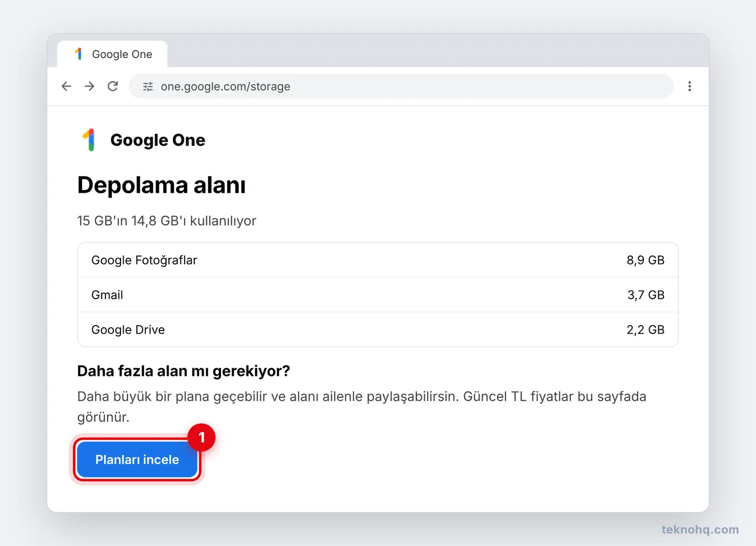Click the 2,2 GB storage value
Screen dimensions: 756x546
(645, 329)
